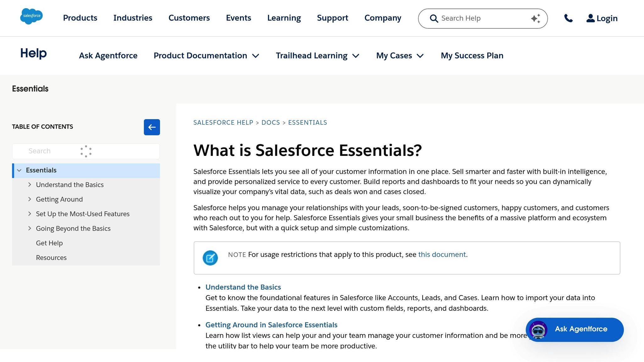Screen dimensions: 644x362
Task: Click the Help heading link
Action: pos(33,53)
